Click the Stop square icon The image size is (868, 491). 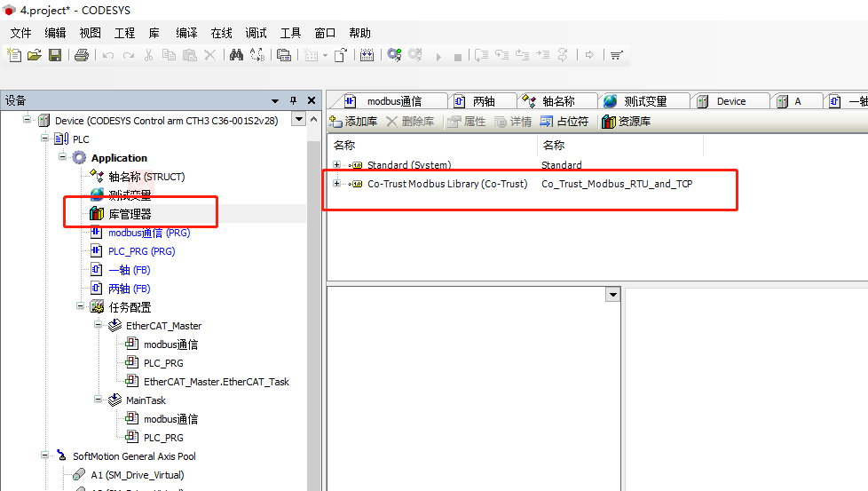pos(458,57)
